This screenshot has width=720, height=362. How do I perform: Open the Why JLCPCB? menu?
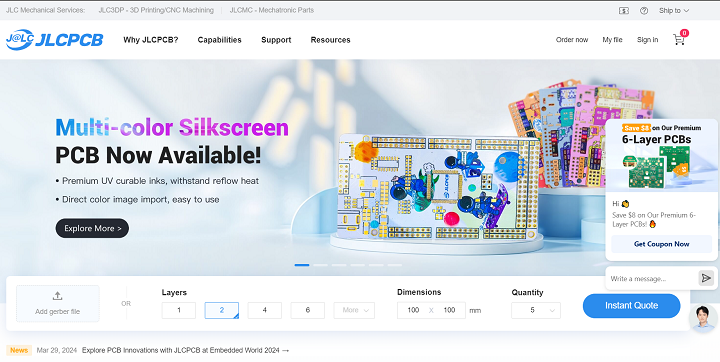(x=151, y=40)
